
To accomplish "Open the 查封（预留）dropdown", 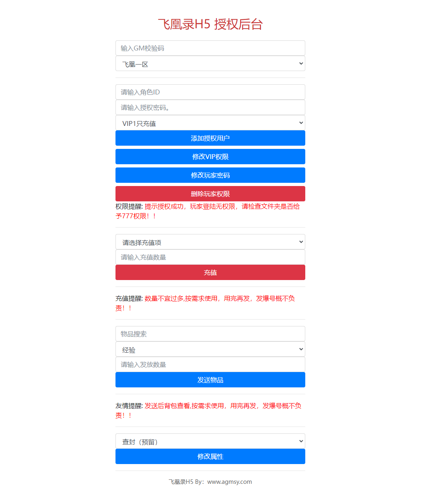I will (210, 441).
